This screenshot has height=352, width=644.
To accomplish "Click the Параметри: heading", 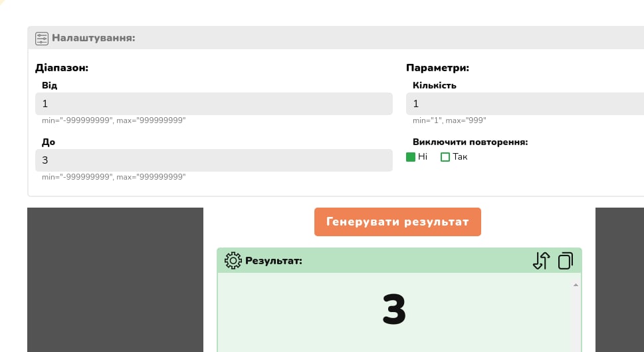I will (x=437, y=68).
